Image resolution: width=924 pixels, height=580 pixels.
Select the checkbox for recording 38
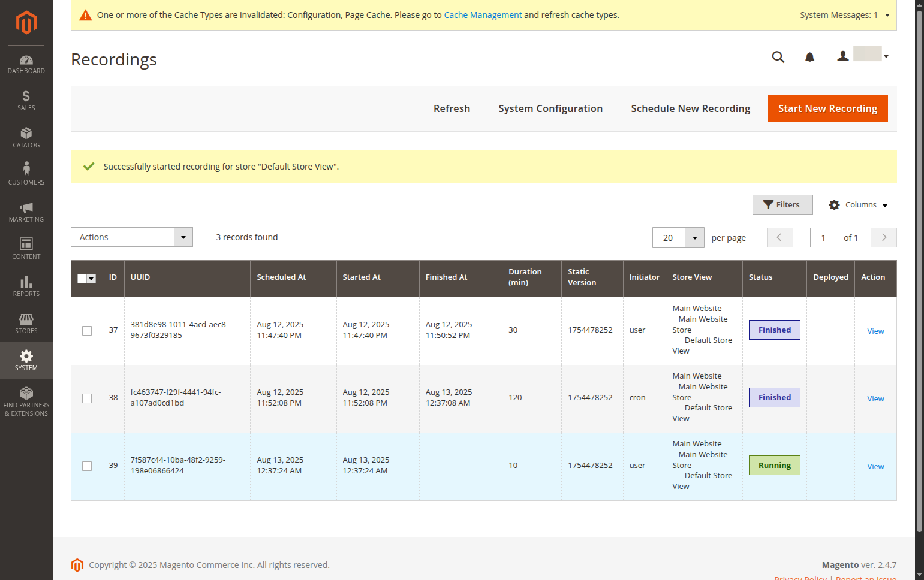(x=87, y=398)
